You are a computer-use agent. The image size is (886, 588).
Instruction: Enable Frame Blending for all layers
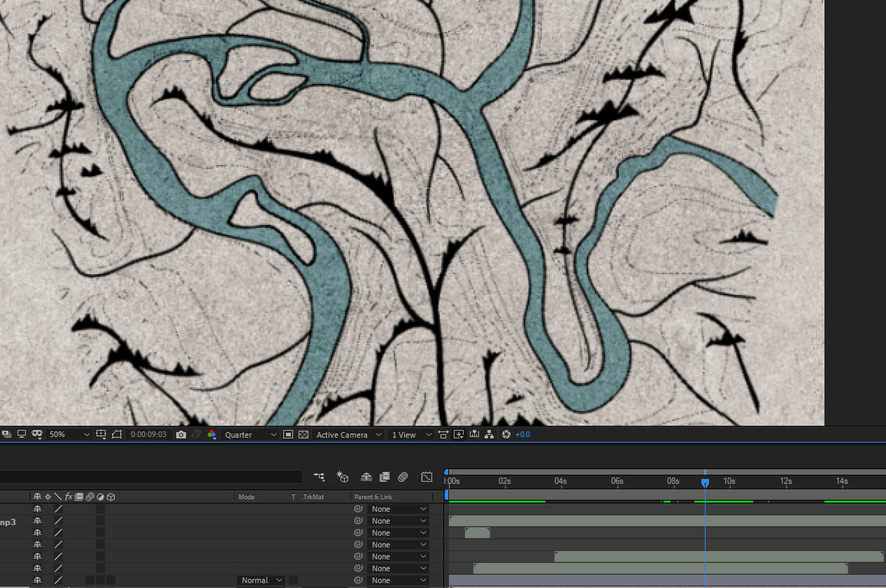click(x=384, y=477)
